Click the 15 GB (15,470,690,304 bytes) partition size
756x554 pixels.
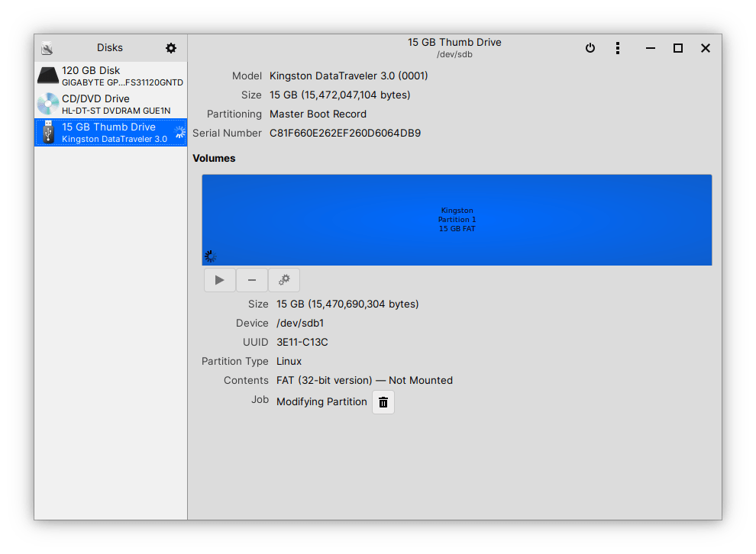347,304
